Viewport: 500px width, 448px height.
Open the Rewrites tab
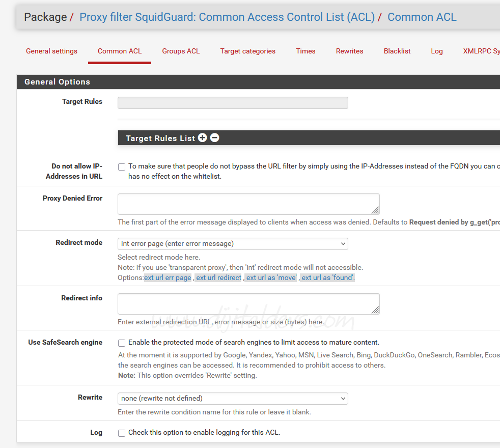tap(349, 51)
